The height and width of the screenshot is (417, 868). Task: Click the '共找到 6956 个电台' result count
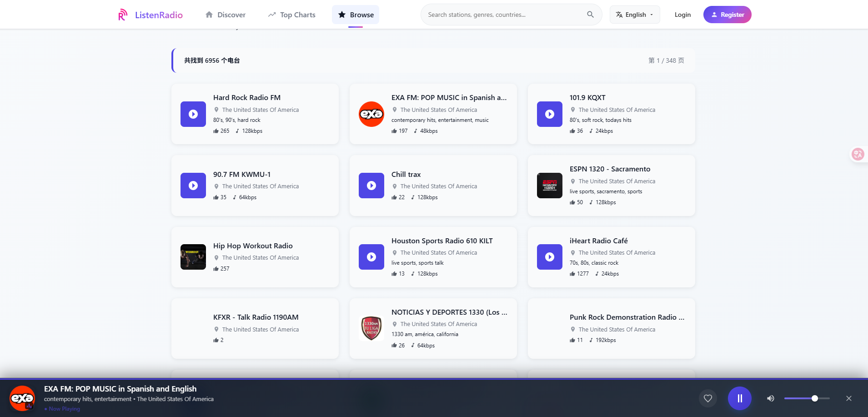pos(212,60)
